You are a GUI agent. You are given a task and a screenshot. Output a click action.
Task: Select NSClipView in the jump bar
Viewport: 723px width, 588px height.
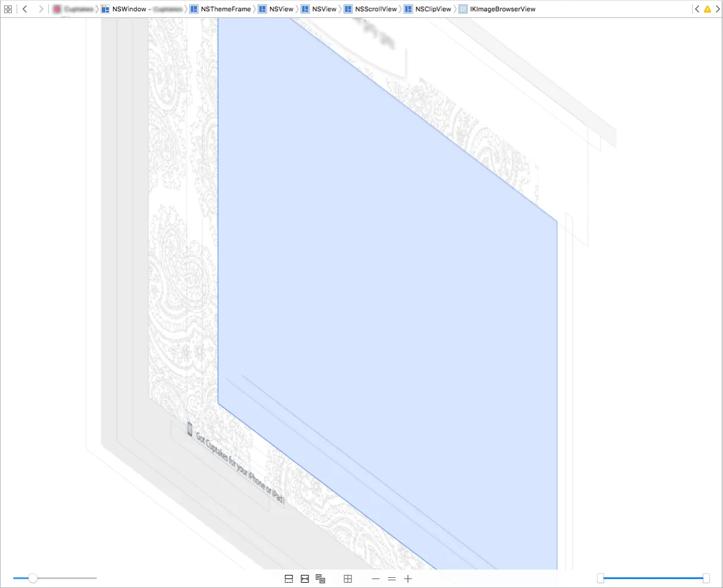(427, 9)
